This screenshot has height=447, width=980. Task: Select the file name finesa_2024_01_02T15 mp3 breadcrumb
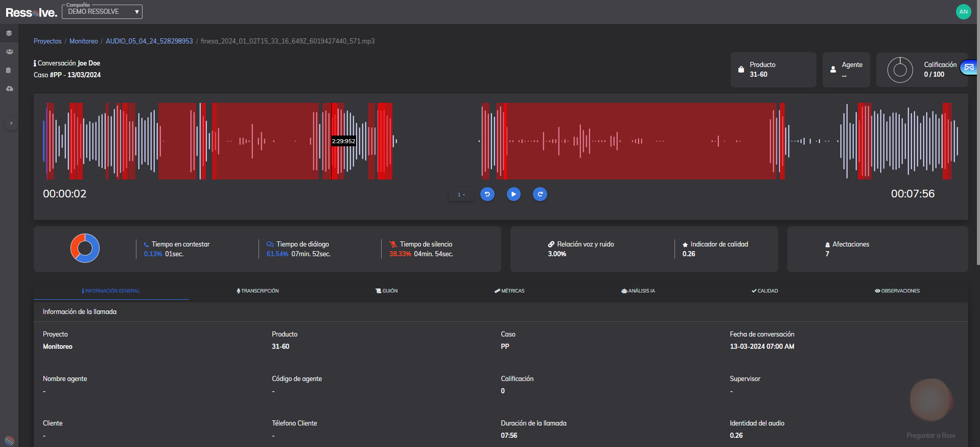[288, 41]
